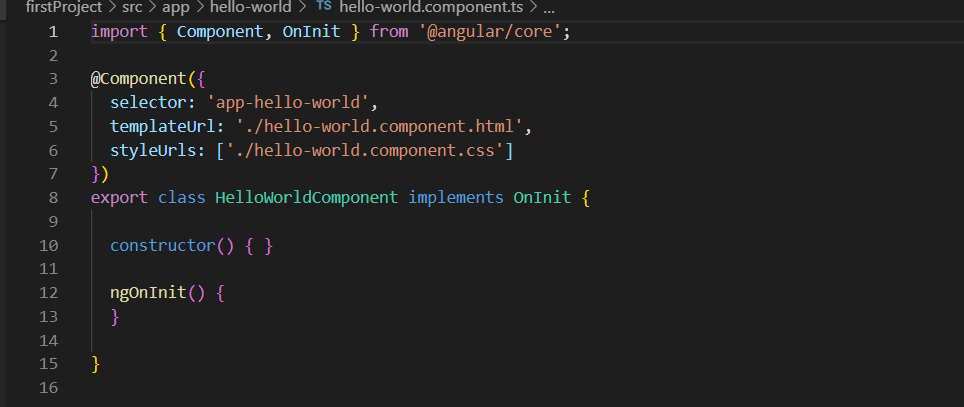This screenshot has width=964, height=407.
Task: Open the src breadcrumb segment
Action: pos(132,7)
